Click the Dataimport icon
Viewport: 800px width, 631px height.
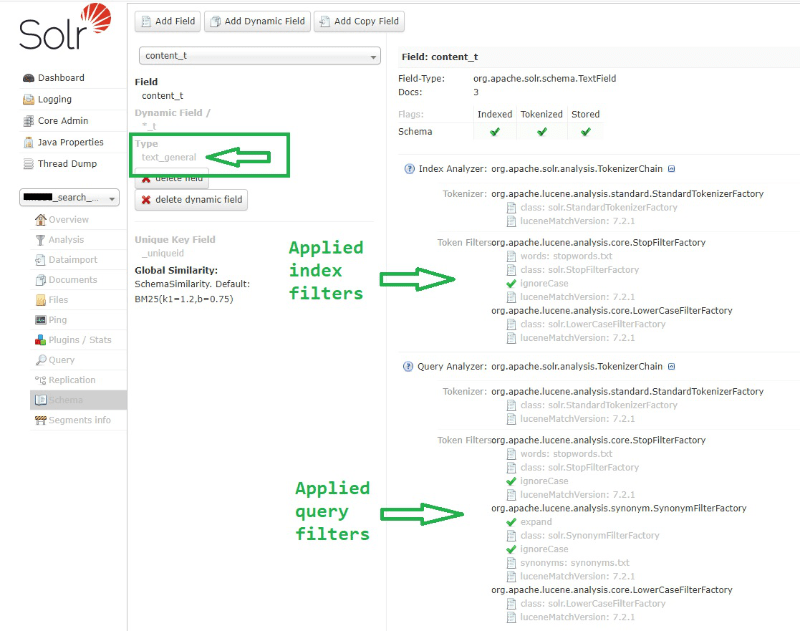[40, 260]
